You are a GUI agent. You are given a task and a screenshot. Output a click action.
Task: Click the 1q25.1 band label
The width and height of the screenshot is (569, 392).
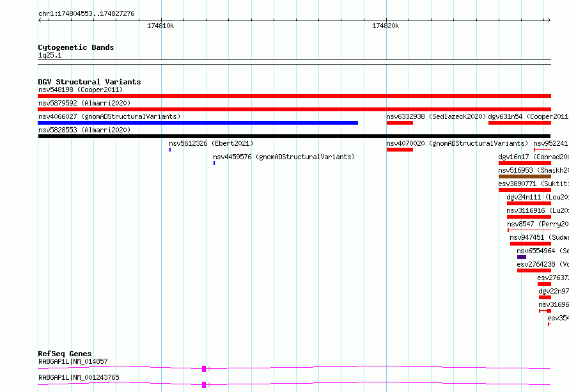pos(50,55)
